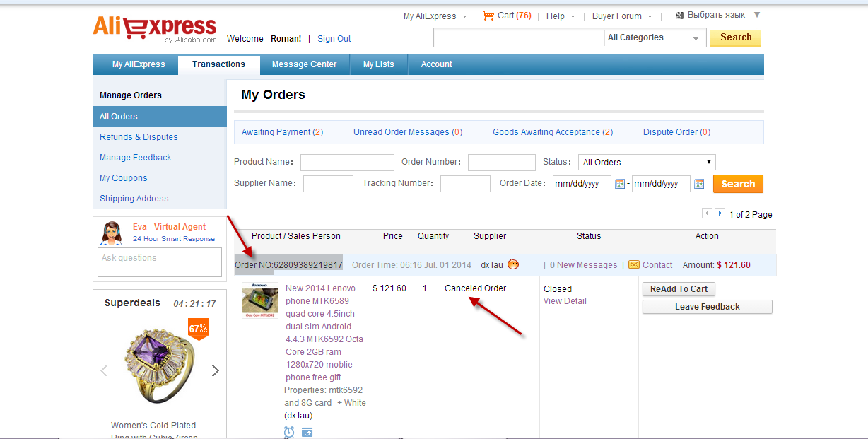Click the Cart (76) link
The height and width of the screenshot is (439, 868).
pos(515,16)
